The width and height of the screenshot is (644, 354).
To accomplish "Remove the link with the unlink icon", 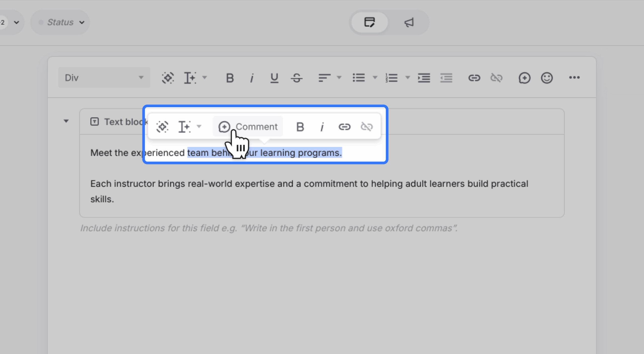I will (x=497, y=78).
